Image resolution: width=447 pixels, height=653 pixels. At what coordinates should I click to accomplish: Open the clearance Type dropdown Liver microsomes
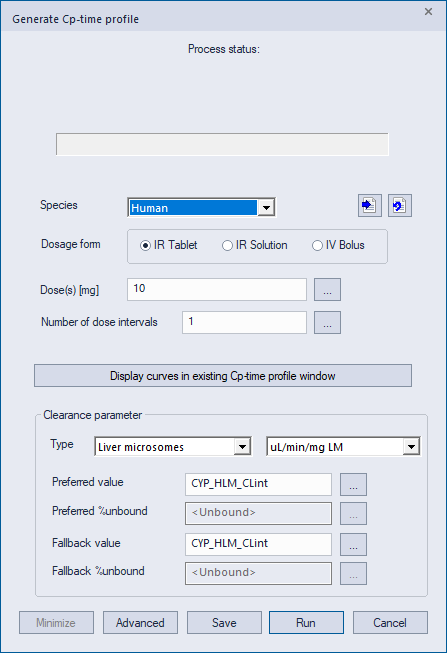click(173, 447)
